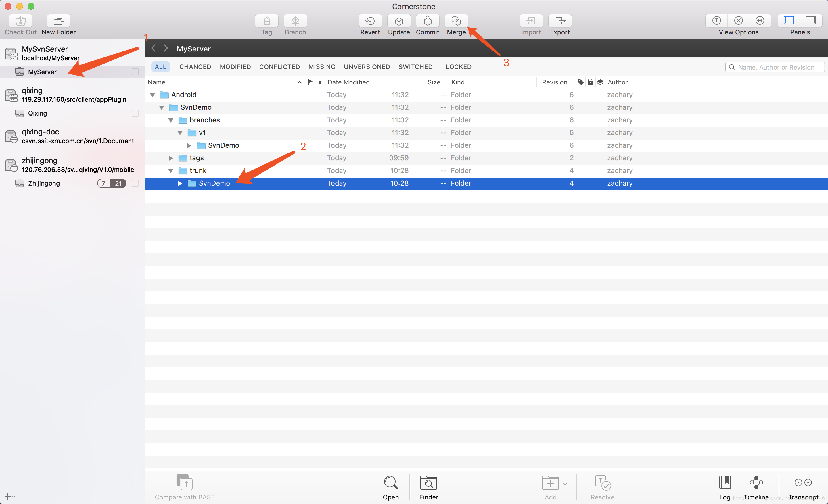Switch to CHANGED filter

tap(195, 67)
